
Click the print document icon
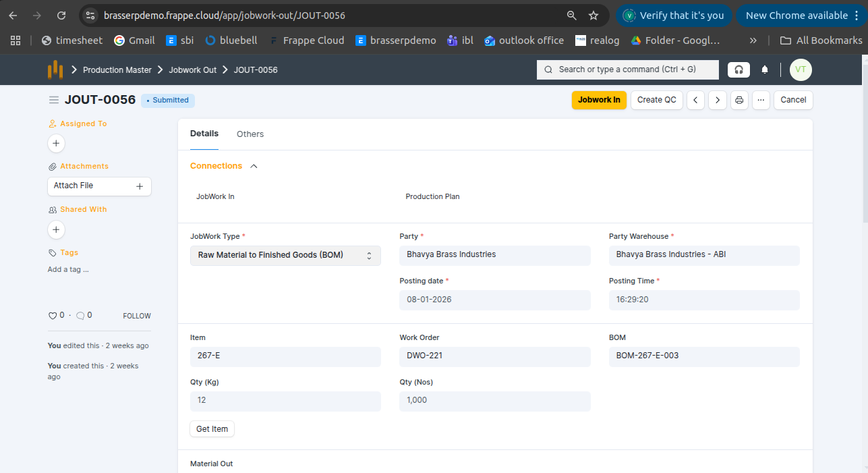pyautogui.click(x=739, y=100)
